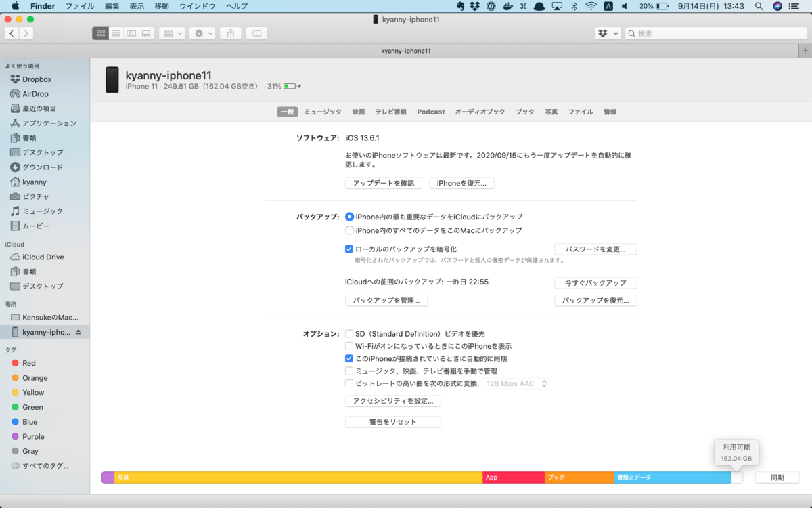This screenshot has width=812, height=508.
Task: Open the share toolbar button
Action: tap(231, 33)
